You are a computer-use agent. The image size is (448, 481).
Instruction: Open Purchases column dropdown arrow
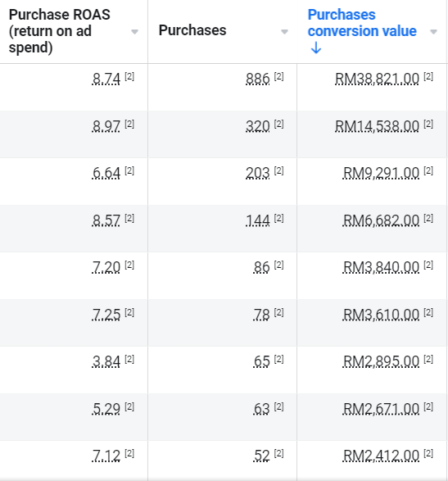tap(284, 32)
